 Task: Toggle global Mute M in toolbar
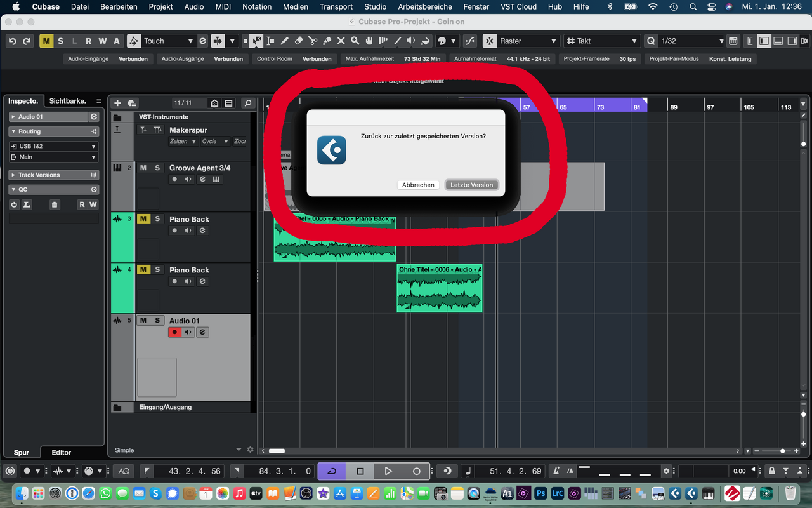pos(46,41)
